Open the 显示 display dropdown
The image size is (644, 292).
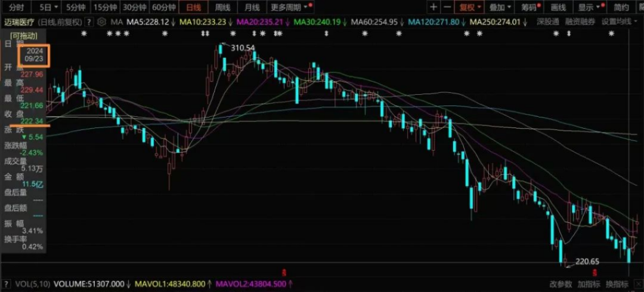click(x=589, y=7)
